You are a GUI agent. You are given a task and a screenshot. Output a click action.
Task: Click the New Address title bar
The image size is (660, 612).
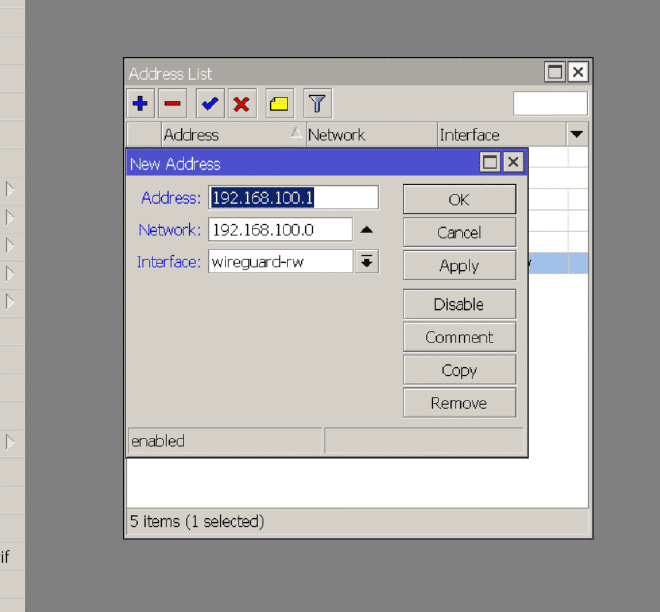tap(303, 163)
